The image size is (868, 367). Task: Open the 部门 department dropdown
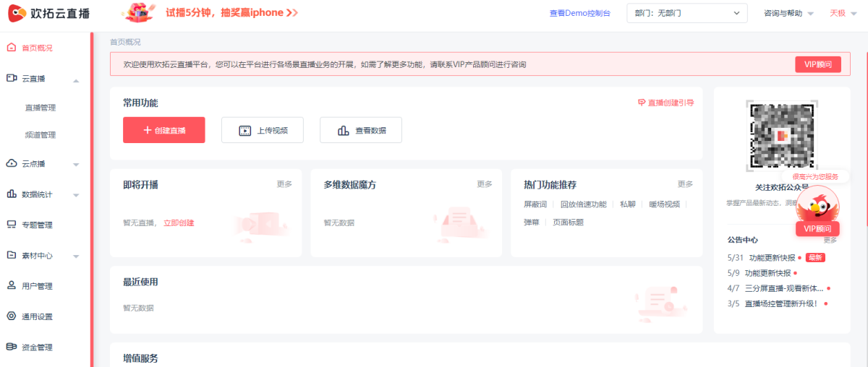tap(686, 13)
